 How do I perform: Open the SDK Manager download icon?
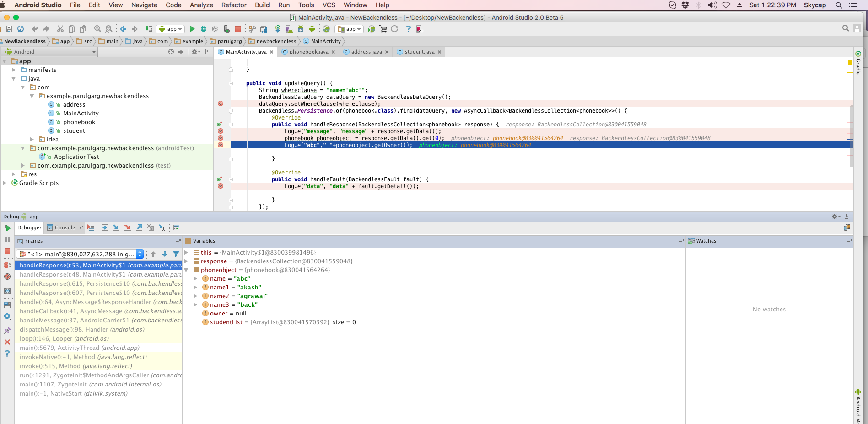pos(301,29)
